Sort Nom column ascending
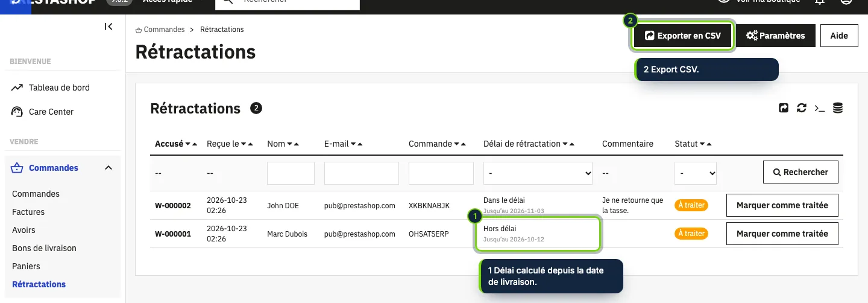 [297, 144]
